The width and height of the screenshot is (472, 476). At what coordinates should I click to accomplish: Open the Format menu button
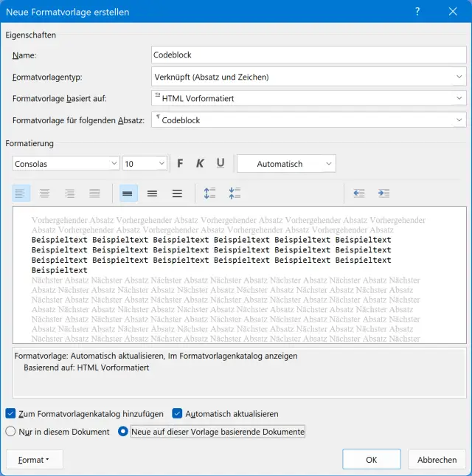[x=34, y=460]
